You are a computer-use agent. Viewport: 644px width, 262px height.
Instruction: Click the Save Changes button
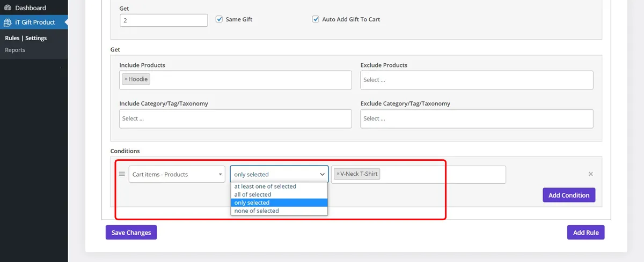pos(131,233)
